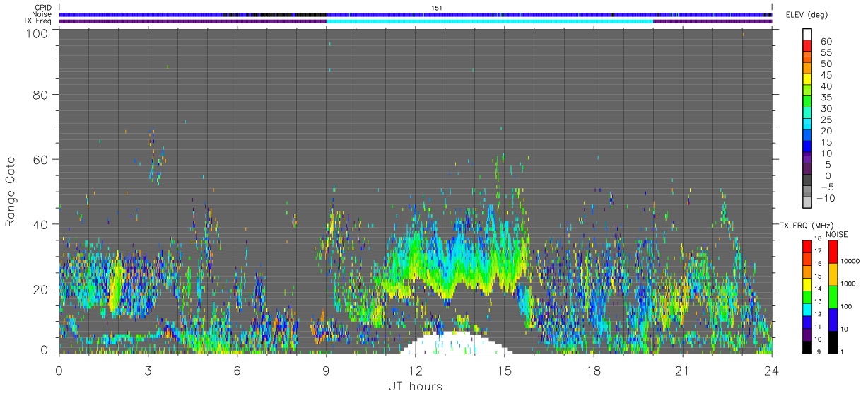This screenshot has width=868, height=401.
Task: Click the white box atop ELEV colorbar
Action: pyautogui.click(x=808, y=34)
